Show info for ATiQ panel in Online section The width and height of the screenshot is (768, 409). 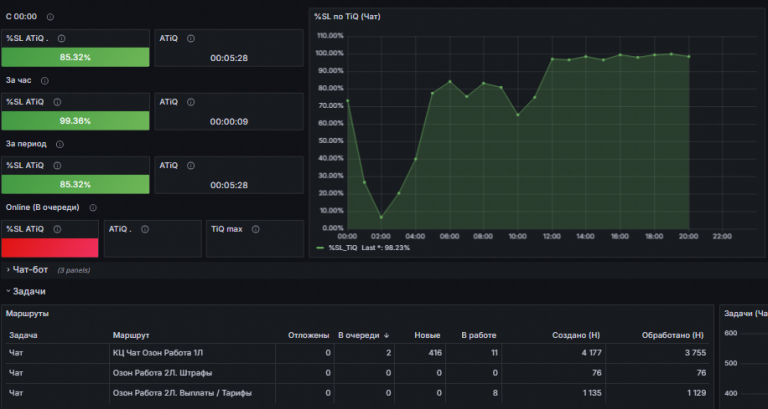(x=144, y=229)
